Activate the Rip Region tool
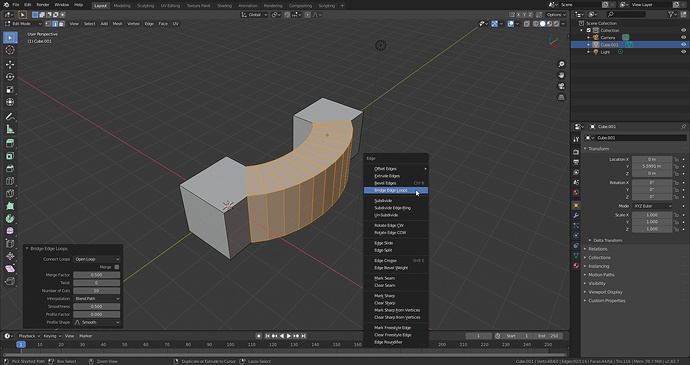The image size is (690, 365). pyautogui.click(x=10, y=281)
